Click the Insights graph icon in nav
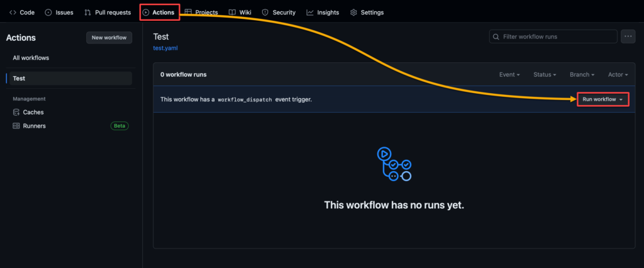Image resolution: width=644 pixels, height=268 pixels. coord(310,13)
